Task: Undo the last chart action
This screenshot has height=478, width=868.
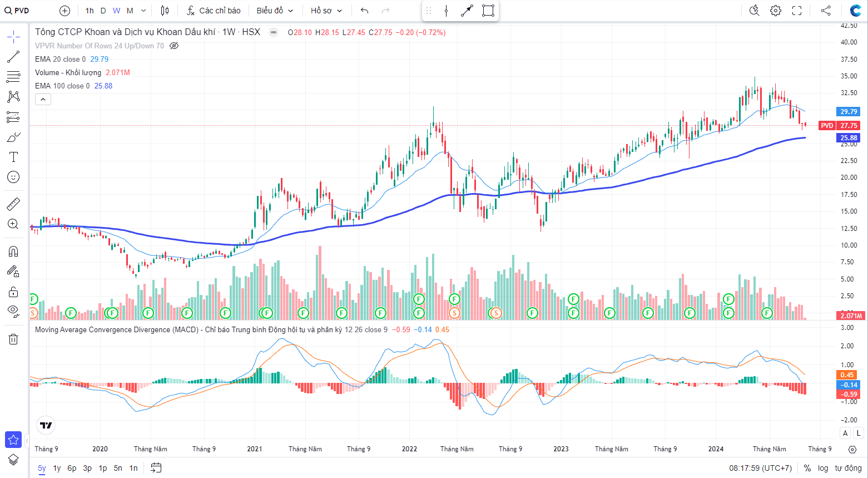Action: [x=365, y=11]
